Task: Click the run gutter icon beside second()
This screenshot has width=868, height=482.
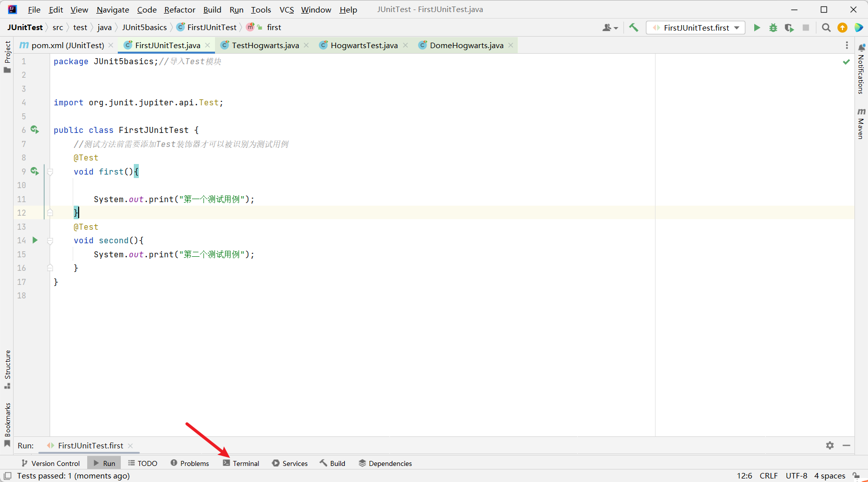Action: tap(35, 240)
